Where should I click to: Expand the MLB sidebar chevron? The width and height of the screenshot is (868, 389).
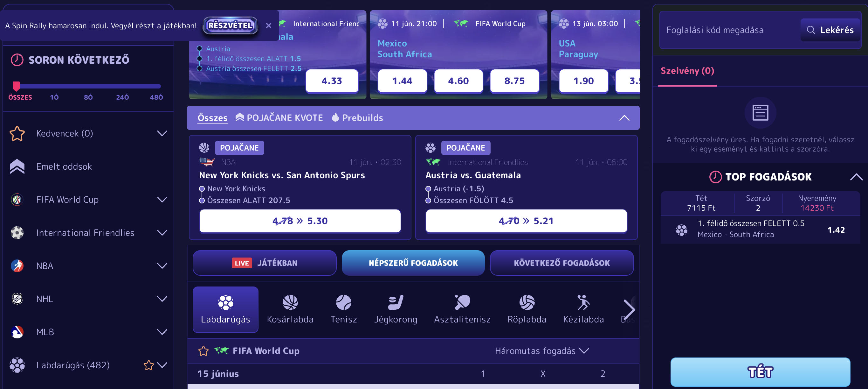point(162,332)
